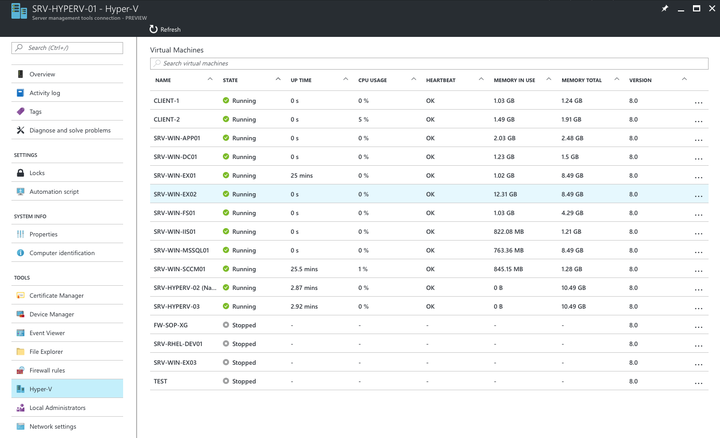
Task: Select the SRV-WIN-EX01 virtual machine name
Action: pos(174,175)
